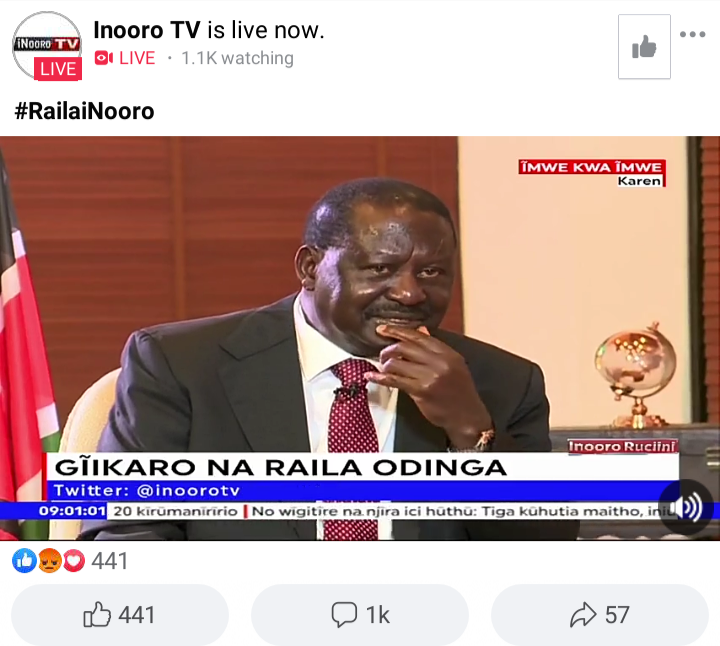
Task: Click the red Love heart reaction emoji
Action: point(73,560)
